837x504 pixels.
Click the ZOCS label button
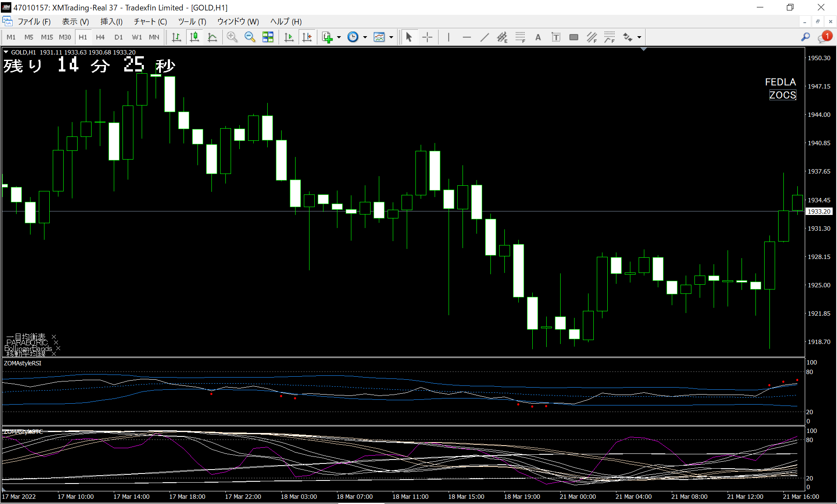783,95
